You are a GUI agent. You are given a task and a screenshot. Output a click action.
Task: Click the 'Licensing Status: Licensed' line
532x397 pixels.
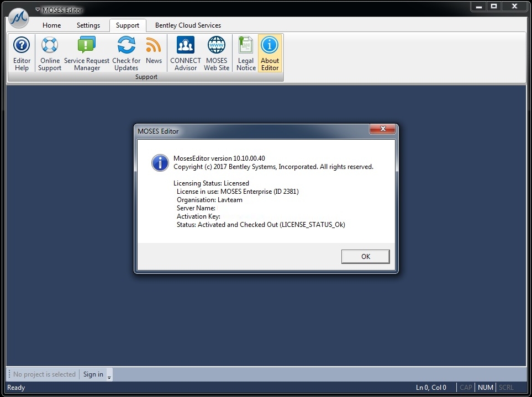click(211, 183)
